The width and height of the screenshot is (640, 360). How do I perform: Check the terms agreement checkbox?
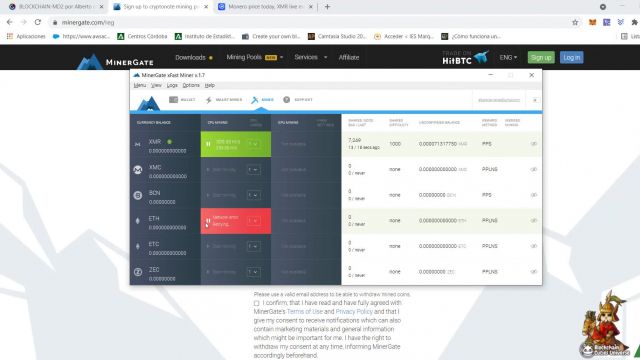tap(256, 303)
